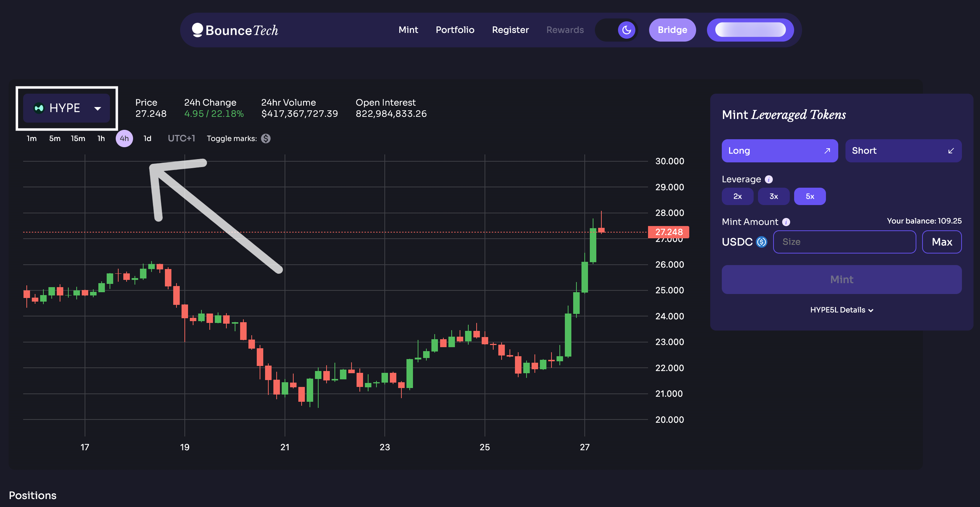Screen dimensions: 980x507
Task: Click the HYPE token logo icon
Action: pos(39,108)
